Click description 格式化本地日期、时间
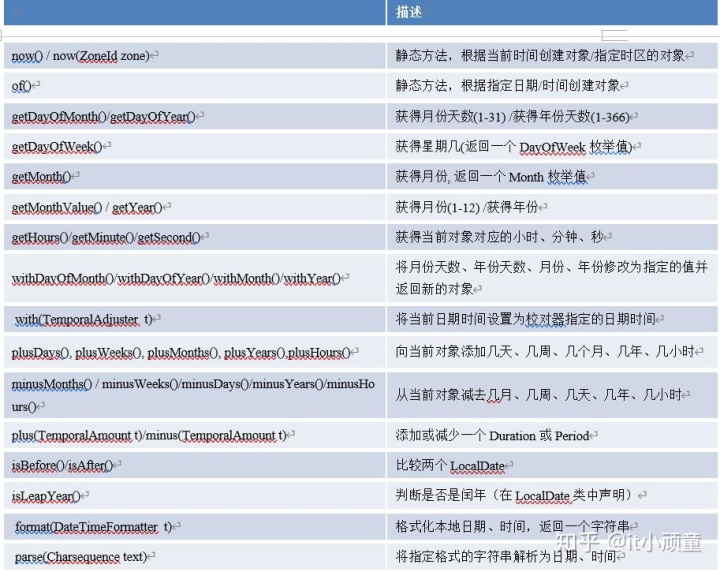Viewport: 720px width, 572px height. (552, 527)
